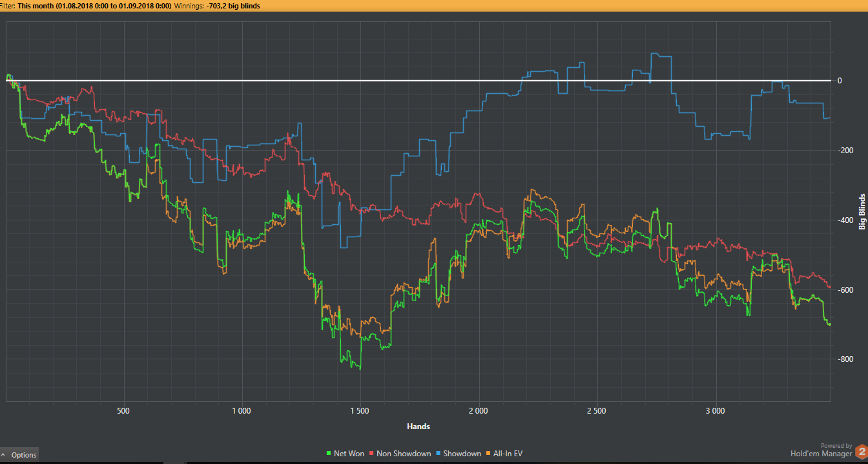Click the '1 000' x-axis label

click(x=241, y=411)
